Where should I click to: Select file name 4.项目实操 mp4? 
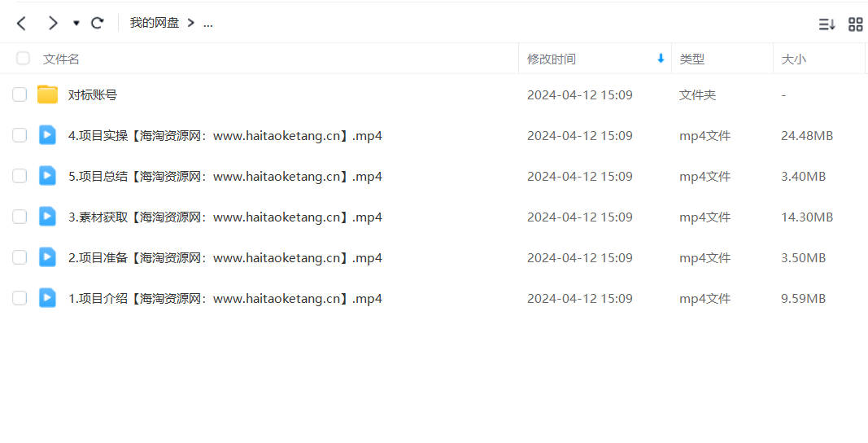pyautogui.click(x=225, y=136)
